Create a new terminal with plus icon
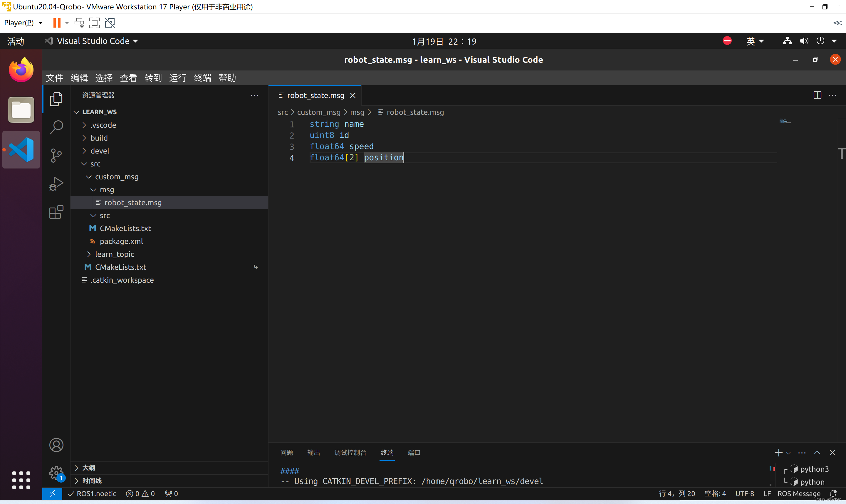846x504 pixels. [778, 453]
